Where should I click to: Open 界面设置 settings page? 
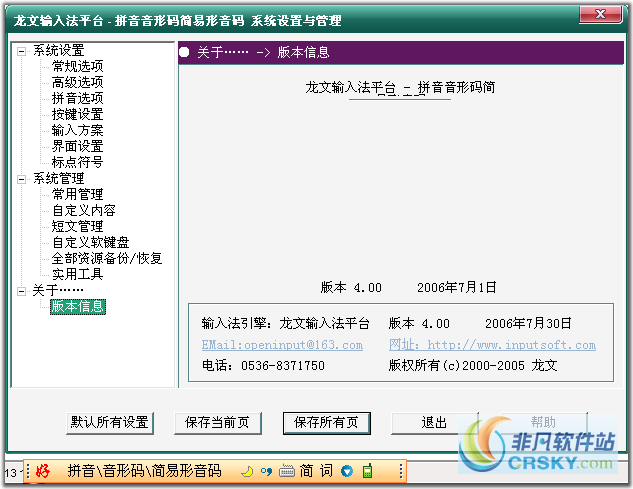[78, 147]
